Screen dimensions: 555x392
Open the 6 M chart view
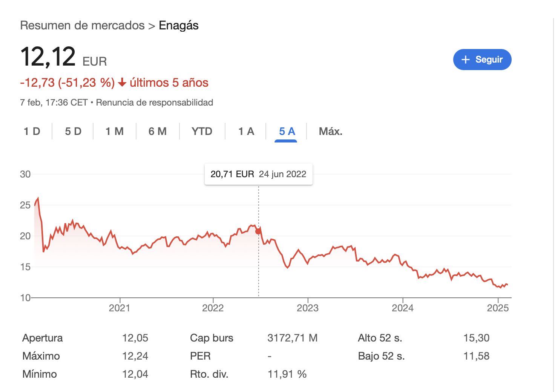158,131
